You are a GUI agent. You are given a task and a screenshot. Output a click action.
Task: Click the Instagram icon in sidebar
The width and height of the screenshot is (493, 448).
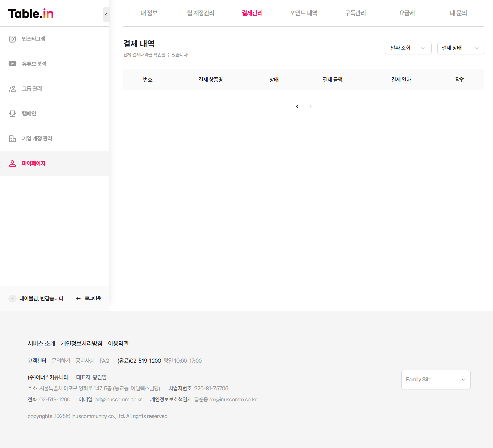click(12, 39)
